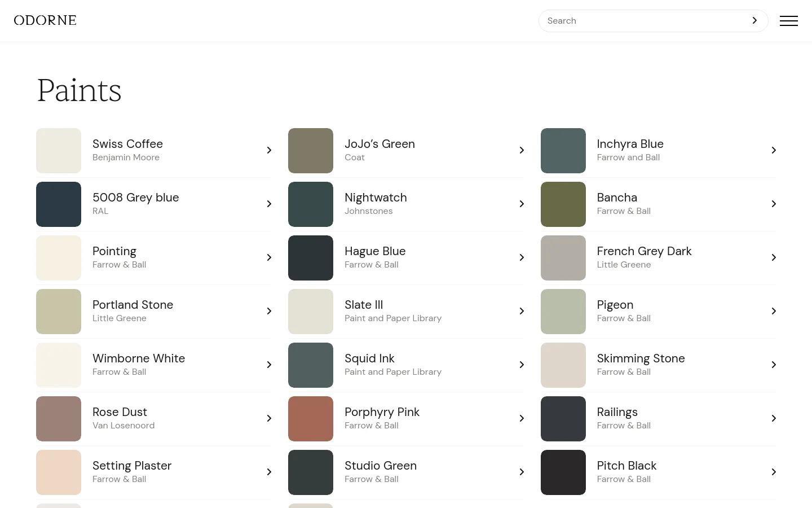The height and width of the screenshot is (508, 812).
Task: Click chevron next to French Grey Dark
Action: 774,257
